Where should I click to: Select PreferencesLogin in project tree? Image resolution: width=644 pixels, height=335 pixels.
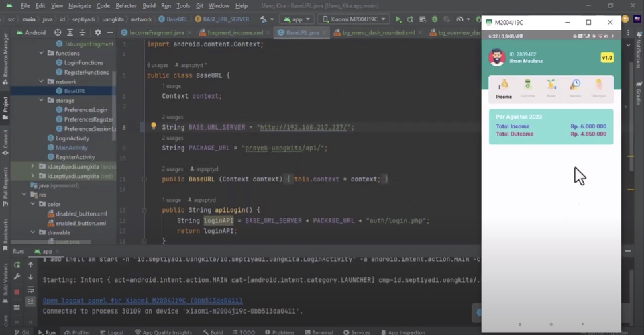[85, 109]
